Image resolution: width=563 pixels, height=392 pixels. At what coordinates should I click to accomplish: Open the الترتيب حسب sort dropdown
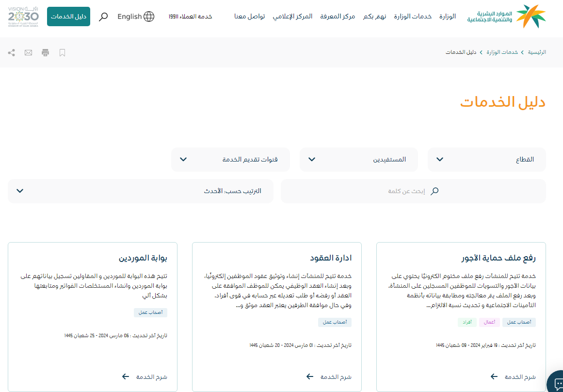click(x=141, y=191)
